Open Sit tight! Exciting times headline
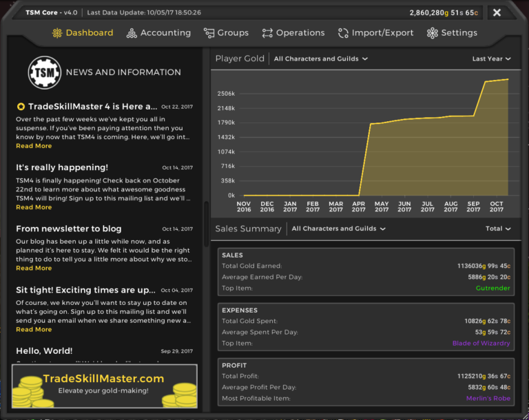 [x=85, y=290]
